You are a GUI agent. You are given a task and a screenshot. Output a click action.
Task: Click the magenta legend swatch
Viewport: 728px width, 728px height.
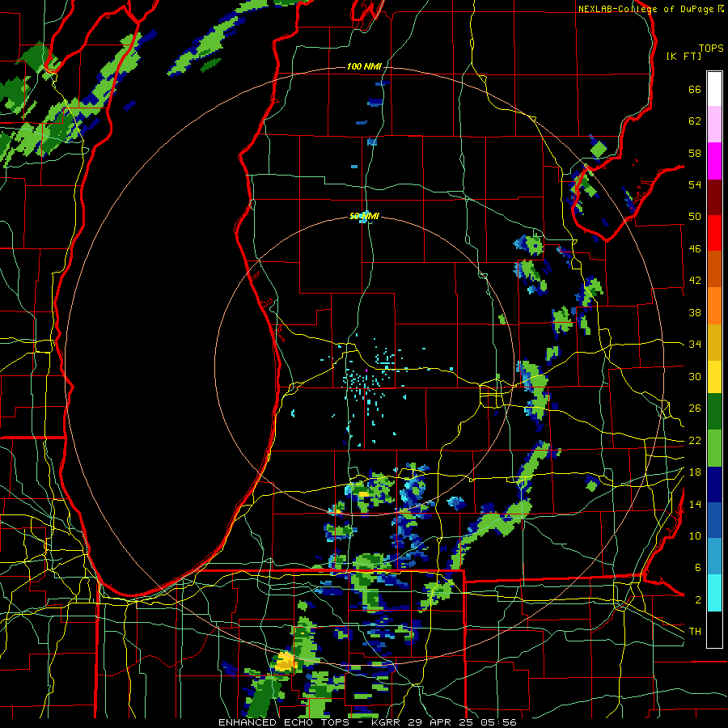pos(714,161)
